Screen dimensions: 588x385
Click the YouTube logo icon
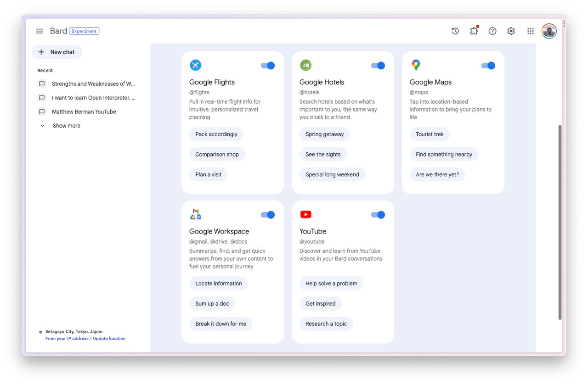coord(305,214)
